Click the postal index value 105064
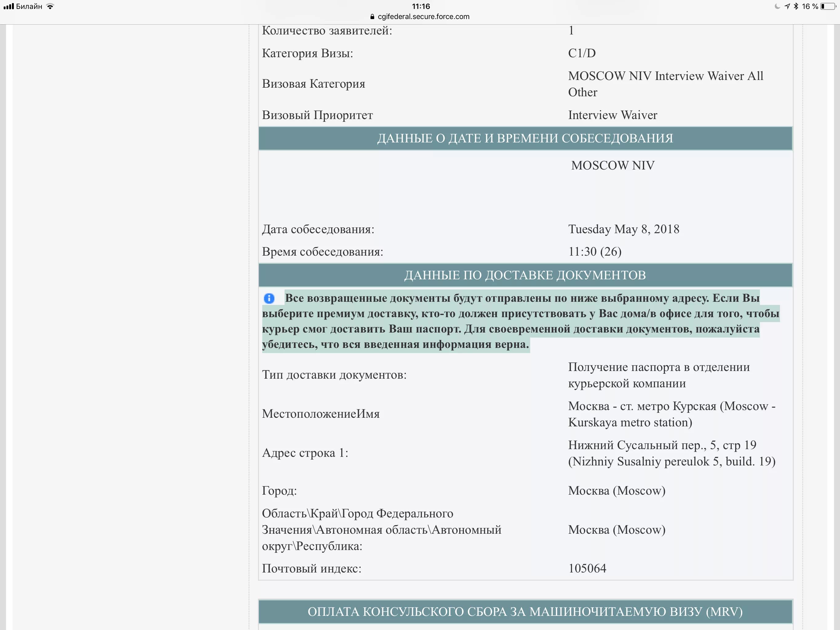This screenshot has height=630, width=840. click(x=587, y=568)
